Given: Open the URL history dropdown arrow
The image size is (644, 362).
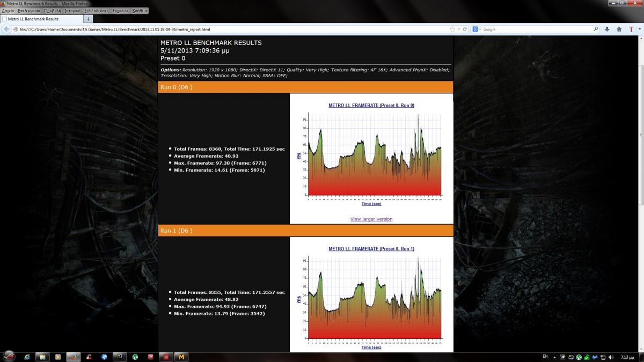Looking at the screenshot, I should coord(459,29).
